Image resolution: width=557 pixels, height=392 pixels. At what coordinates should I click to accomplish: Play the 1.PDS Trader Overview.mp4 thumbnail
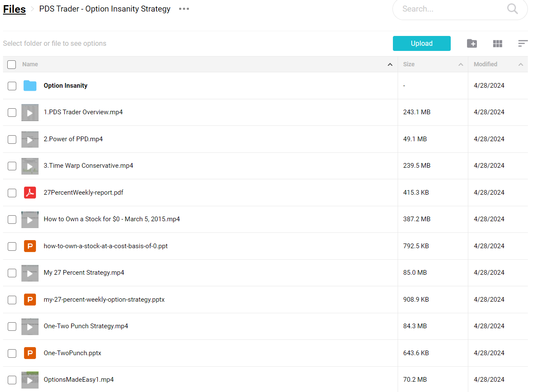pos(30,113)
